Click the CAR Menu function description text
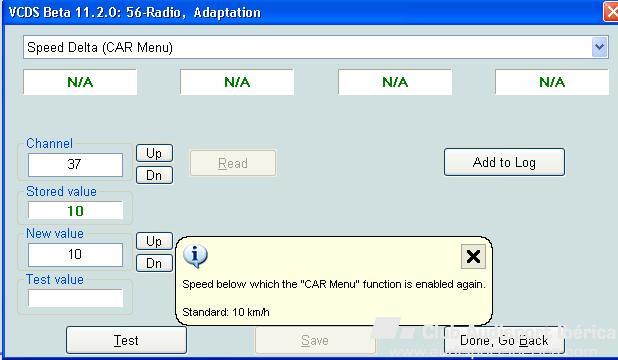 pos(334,284)
